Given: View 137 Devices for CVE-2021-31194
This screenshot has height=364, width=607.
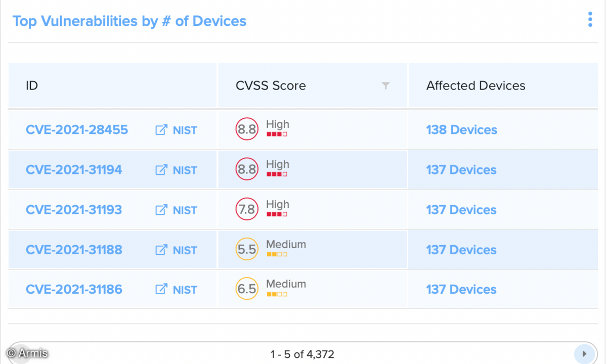Looking at the screenshot, I should tap(461, 170).
